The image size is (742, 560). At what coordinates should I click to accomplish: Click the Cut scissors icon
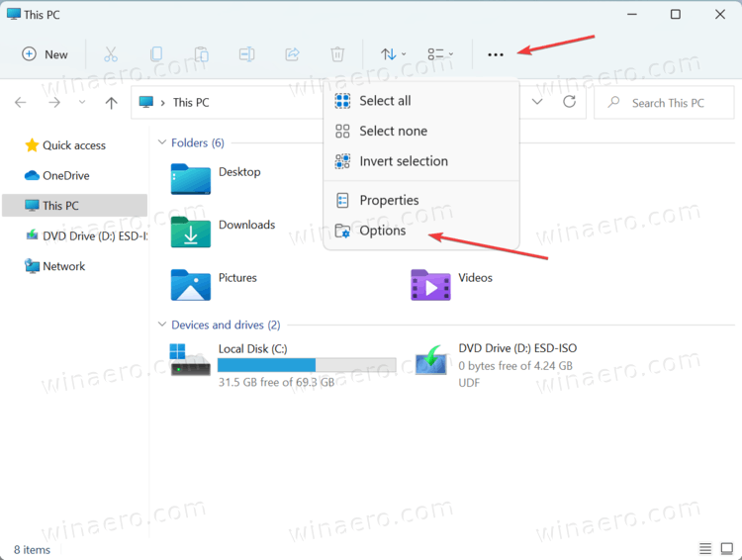(x=111, y=54)
